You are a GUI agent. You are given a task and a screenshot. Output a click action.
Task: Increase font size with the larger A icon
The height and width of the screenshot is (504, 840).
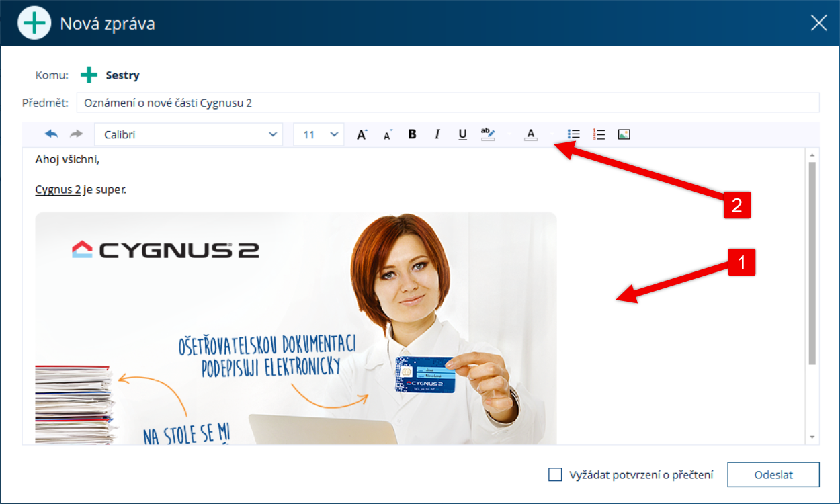coord(362,134)
